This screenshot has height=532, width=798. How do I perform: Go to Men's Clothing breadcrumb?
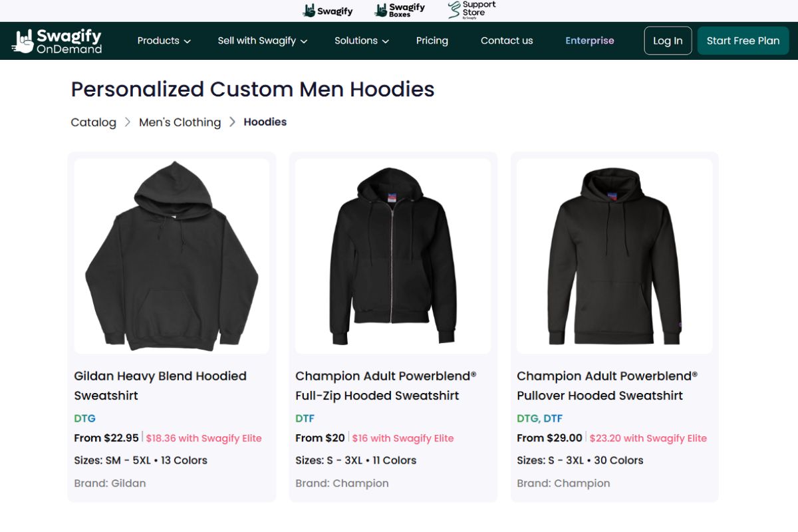180,122
